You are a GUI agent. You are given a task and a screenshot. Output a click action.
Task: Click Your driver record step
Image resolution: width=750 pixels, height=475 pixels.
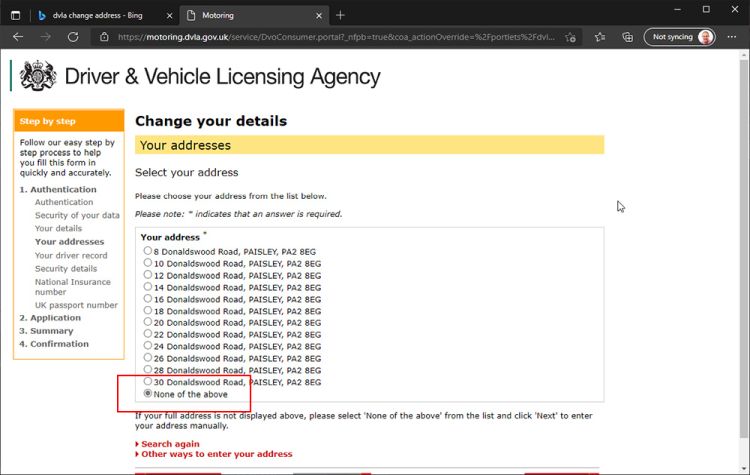pos(71,255)
